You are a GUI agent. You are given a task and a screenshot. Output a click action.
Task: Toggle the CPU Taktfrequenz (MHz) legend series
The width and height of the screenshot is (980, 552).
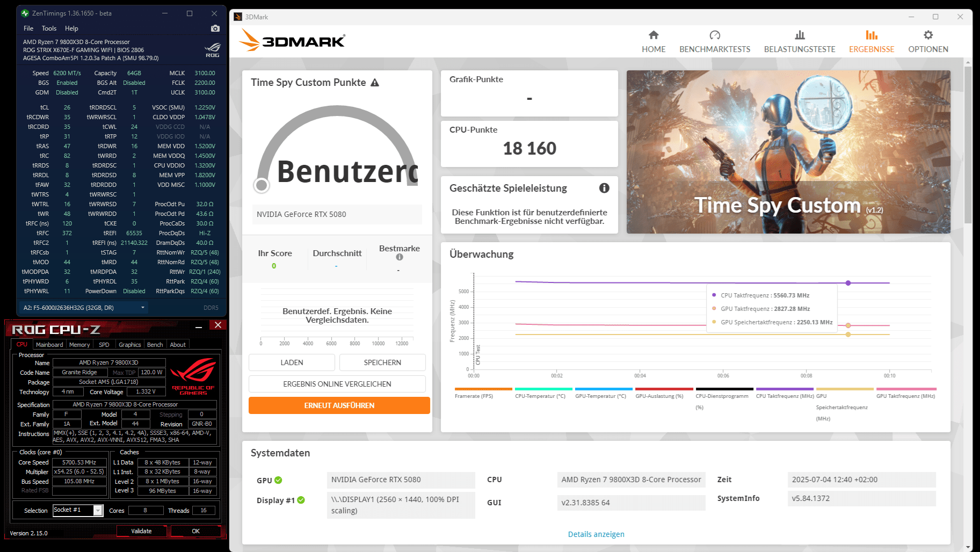785,393
